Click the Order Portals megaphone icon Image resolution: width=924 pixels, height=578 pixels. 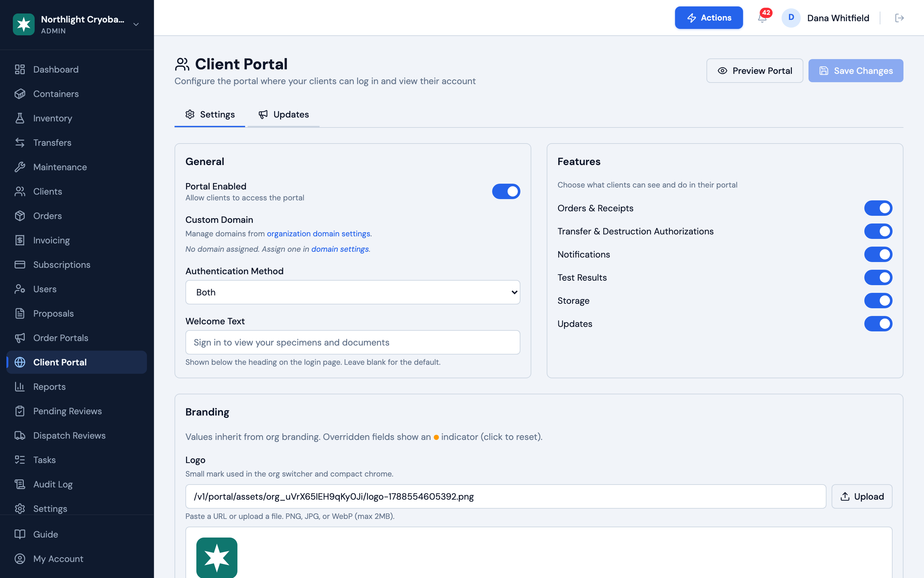(x=20, y=338)
